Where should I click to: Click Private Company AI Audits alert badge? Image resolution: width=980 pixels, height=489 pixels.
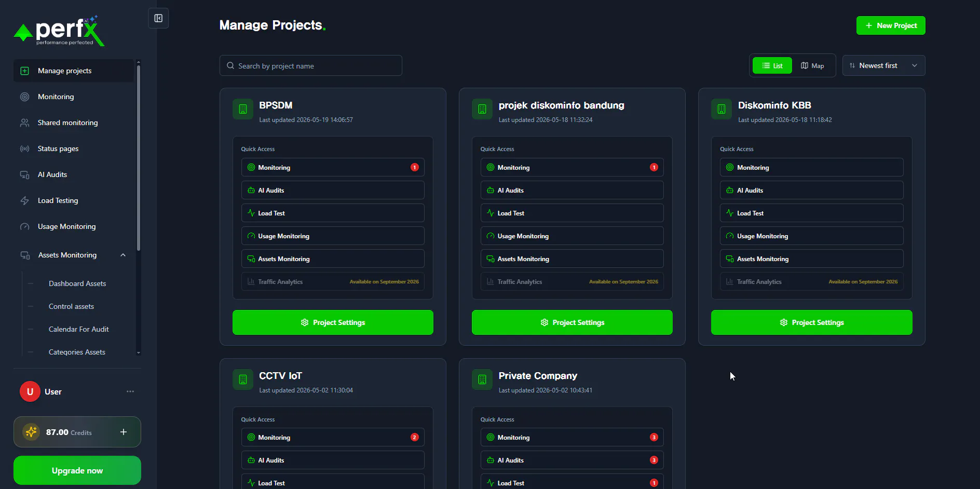(x=654, y=460)
